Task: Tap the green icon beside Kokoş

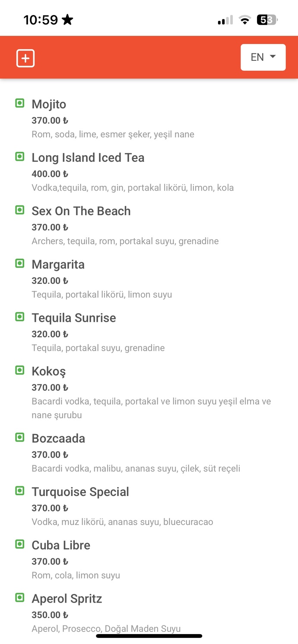Action: [20, 370]
